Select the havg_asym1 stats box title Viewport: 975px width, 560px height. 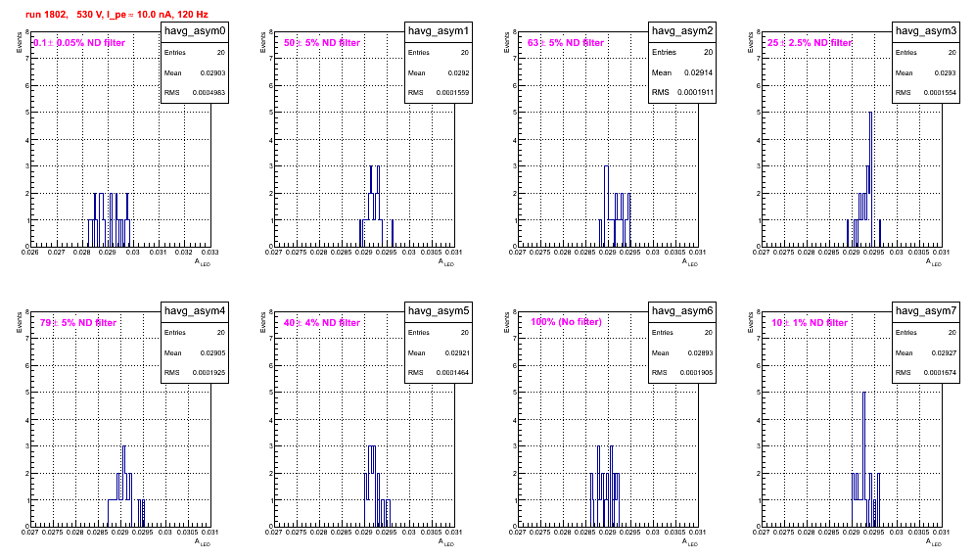coord(439,31)
